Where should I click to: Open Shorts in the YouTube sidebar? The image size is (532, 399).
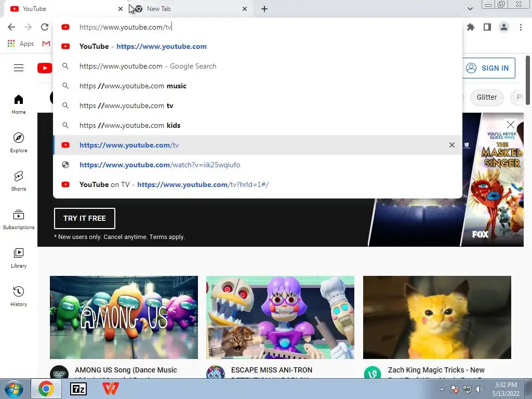[19, 181]
